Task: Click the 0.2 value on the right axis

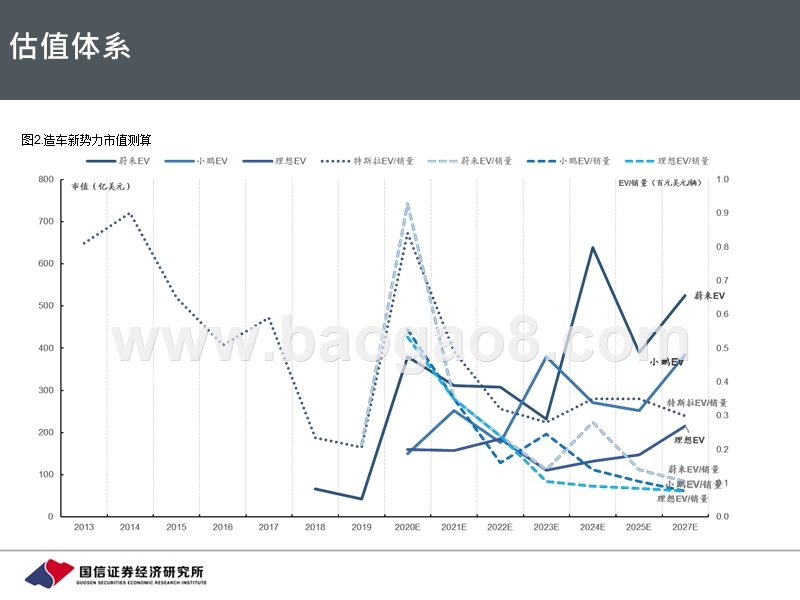Action: pos(722,449)
